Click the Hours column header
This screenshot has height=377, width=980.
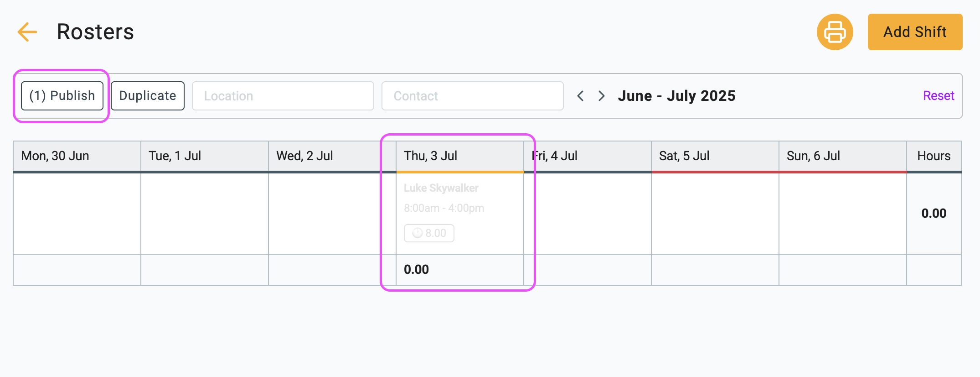[934, 156]
